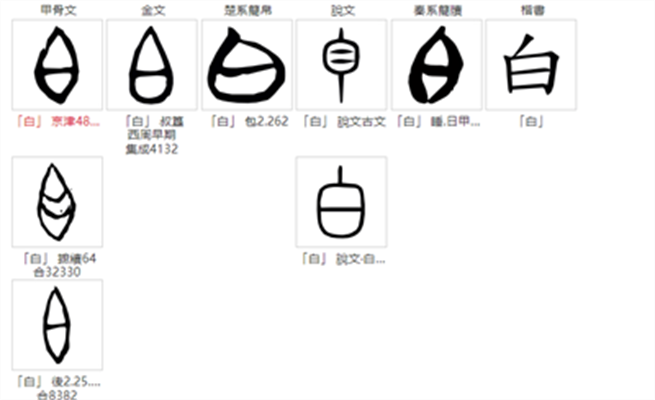Select the 甲骨文 column header
The width and height of the screenshot is (655, 400).
pyautogui.click(x=58, y=10)
